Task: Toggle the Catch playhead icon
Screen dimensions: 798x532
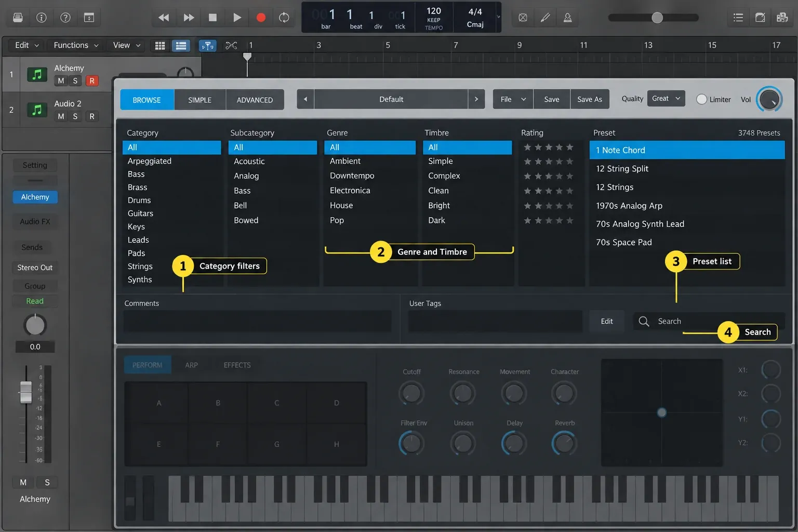Action: tap(207, 46)
